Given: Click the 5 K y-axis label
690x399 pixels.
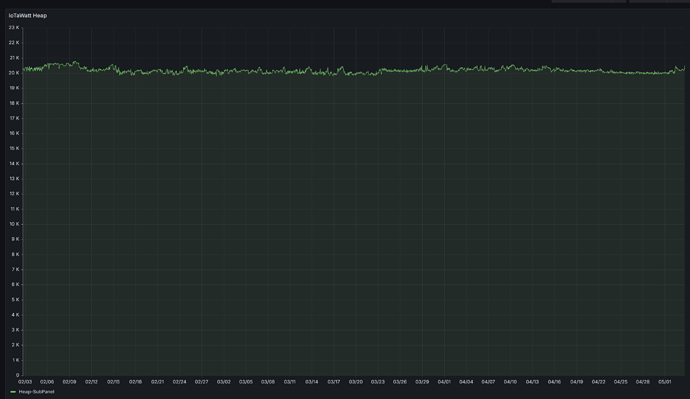Looking at the screenshot, I should click(x=15, y=300).
